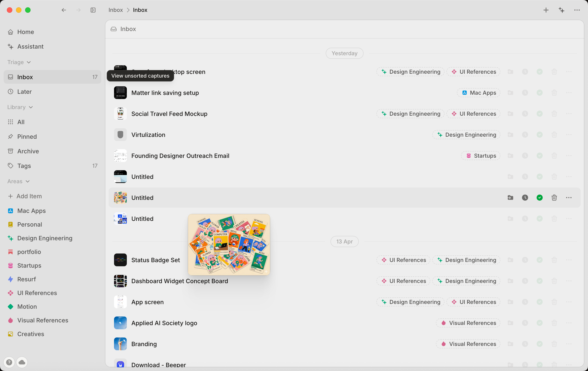Open Resurf area in sidebar
This screenshot has width=588, height=371.
[x=52, y=279]
